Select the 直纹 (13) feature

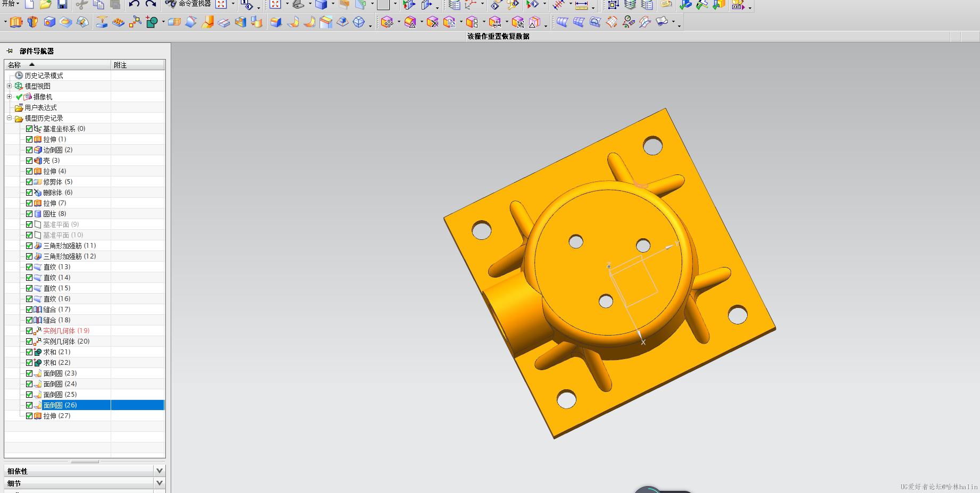click(x=57, y=267)
